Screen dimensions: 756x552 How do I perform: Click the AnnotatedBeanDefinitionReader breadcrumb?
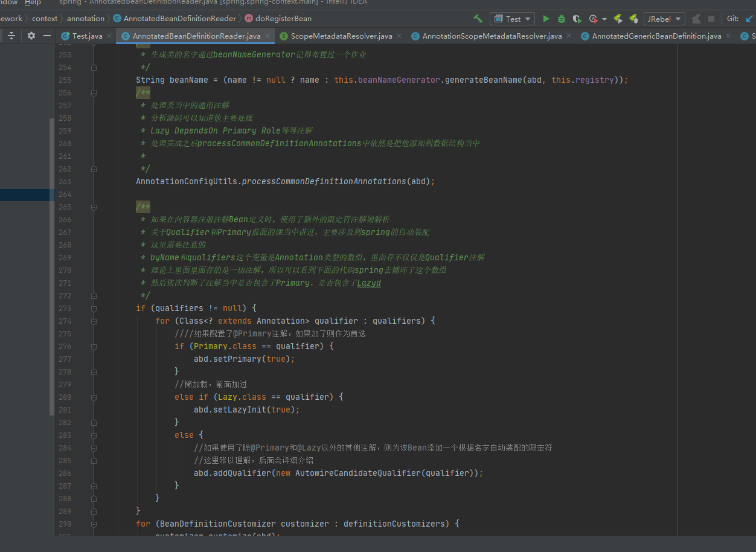179,19
